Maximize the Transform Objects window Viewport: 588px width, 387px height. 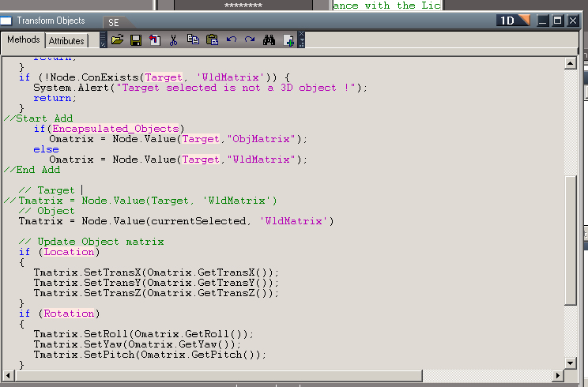tap(558, 21)
